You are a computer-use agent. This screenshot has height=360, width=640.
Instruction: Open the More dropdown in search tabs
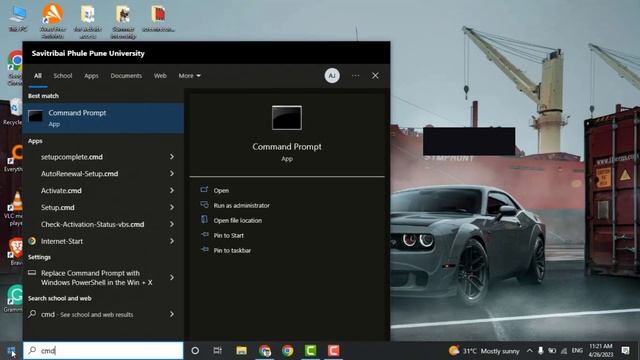click(x=189, y=76)
